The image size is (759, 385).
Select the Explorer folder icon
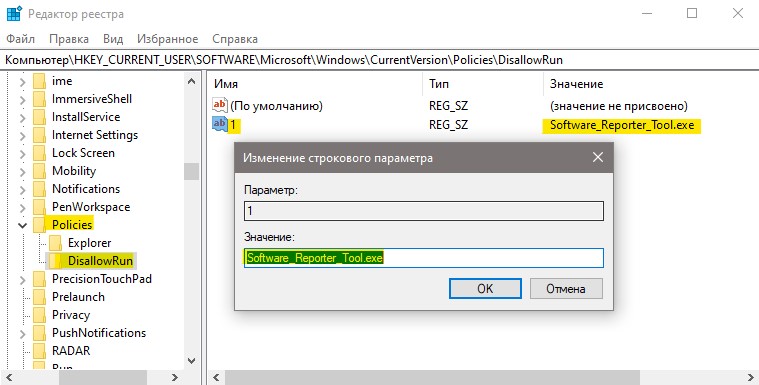56,243
